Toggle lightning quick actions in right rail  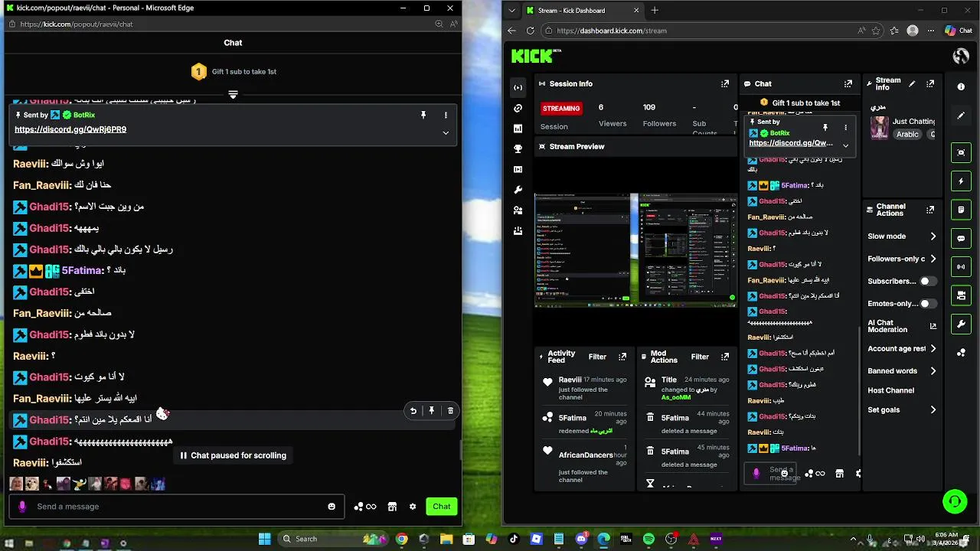point(961,181)
